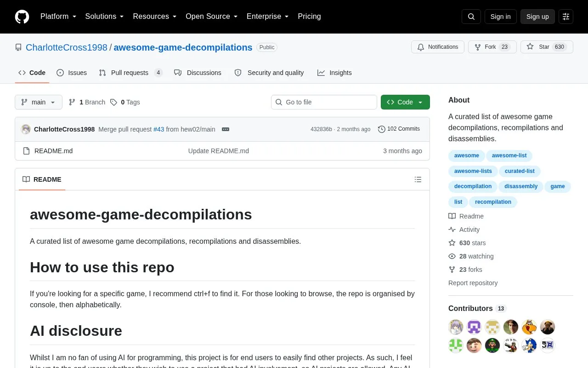This screenshot has width=588, height=368.
Task: Click the Sign up button
Action: pos(537,17)
